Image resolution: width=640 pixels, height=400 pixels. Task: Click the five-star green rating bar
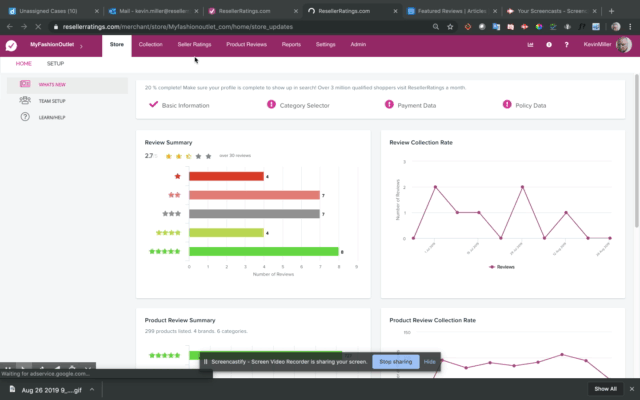(264, 251)
